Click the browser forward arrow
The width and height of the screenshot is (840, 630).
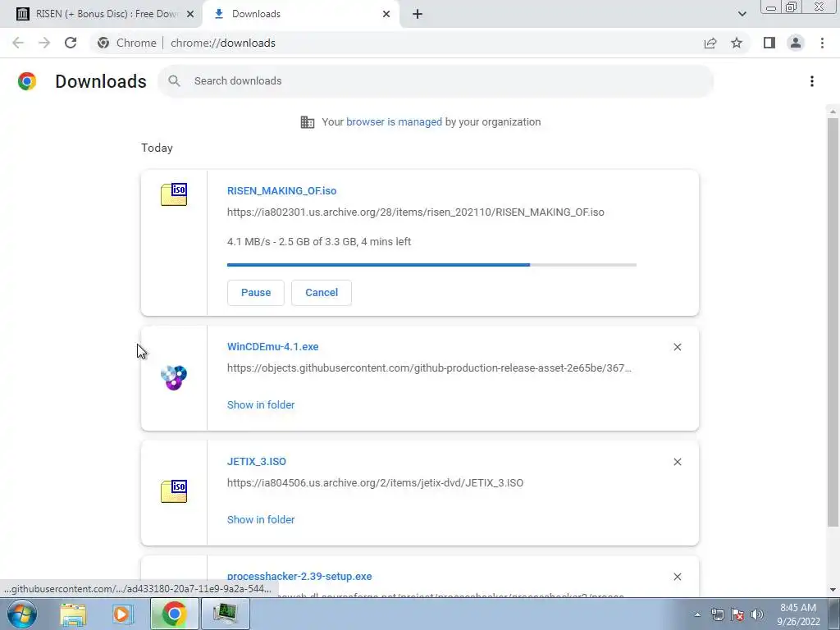click(44, 43)
